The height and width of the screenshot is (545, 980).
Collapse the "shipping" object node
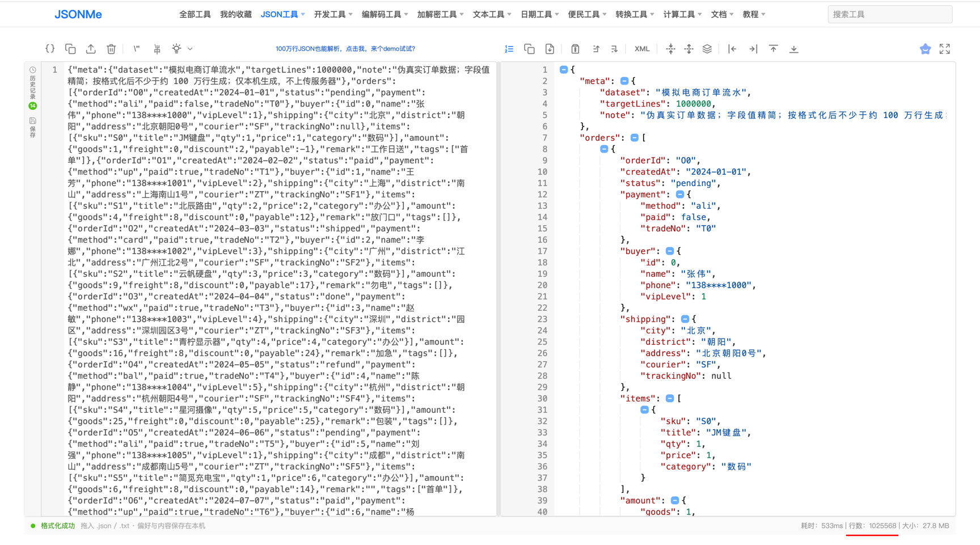685,319
